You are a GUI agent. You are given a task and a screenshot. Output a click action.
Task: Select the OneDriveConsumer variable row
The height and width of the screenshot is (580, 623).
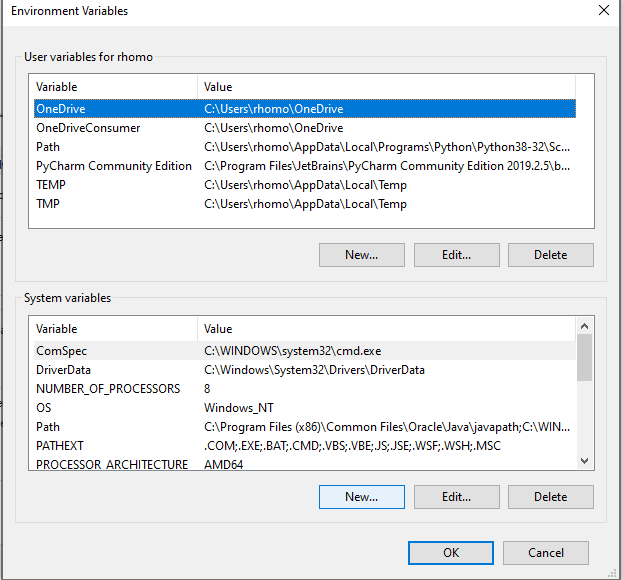305,128
